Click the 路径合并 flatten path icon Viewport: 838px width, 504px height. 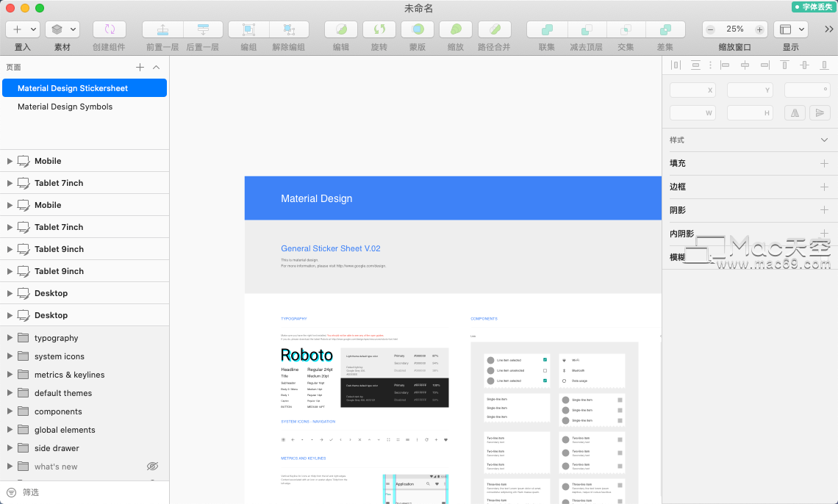point(495,29)
